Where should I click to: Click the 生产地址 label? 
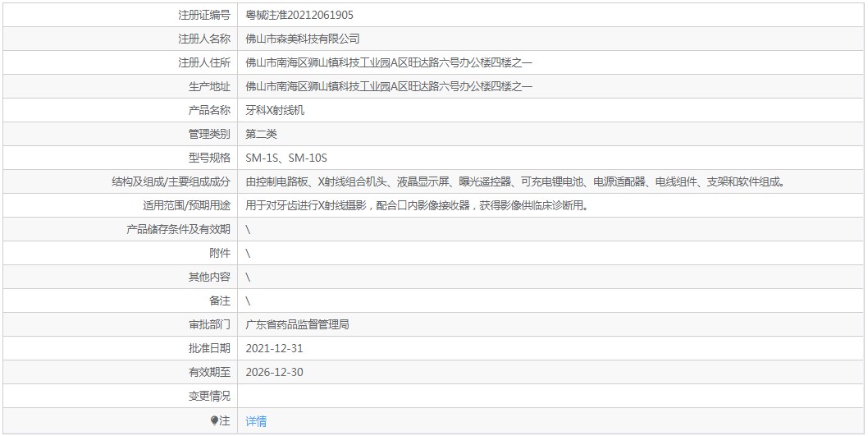tap(209, 86)
